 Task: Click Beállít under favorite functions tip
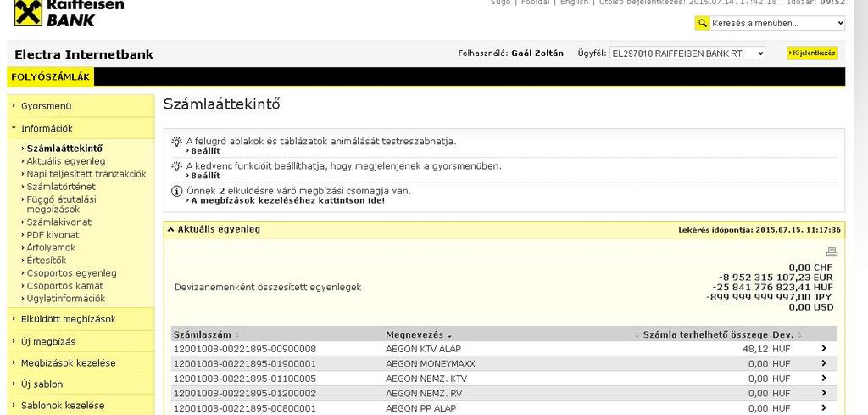pyautogui.click(x=205, y=176)
